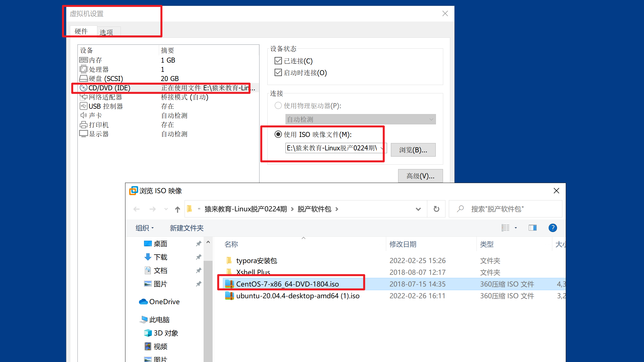Expand chevron after 猿来教育 breadcrumb
Image resolution: width=644 pixels, height=362 pixels.
[292, 209]
